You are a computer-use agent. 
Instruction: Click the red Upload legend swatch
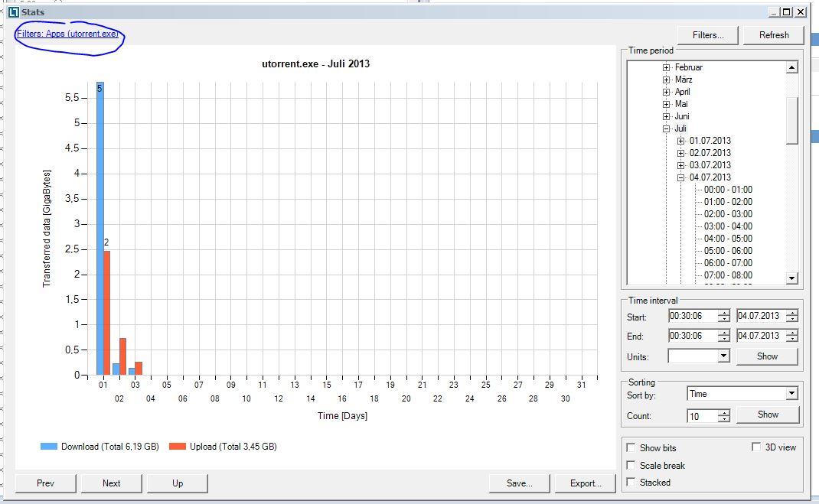tap(178, 447)
